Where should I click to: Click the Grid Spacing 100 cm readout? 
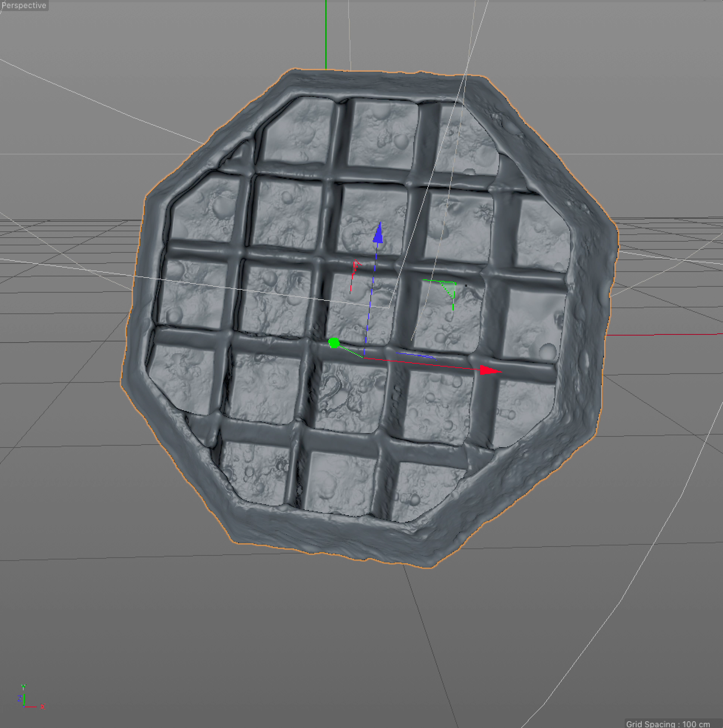[668, 724]
